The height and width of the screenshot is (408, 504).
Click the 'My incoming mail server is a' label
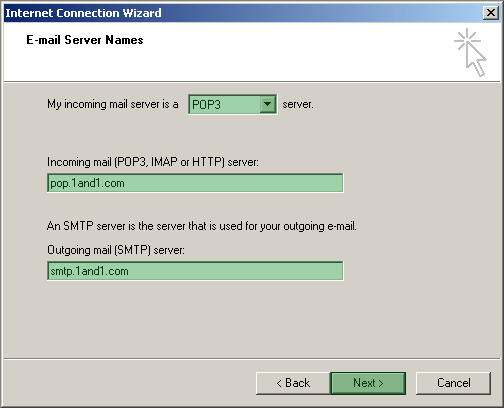pyautogui.click(x=113, y=104)
